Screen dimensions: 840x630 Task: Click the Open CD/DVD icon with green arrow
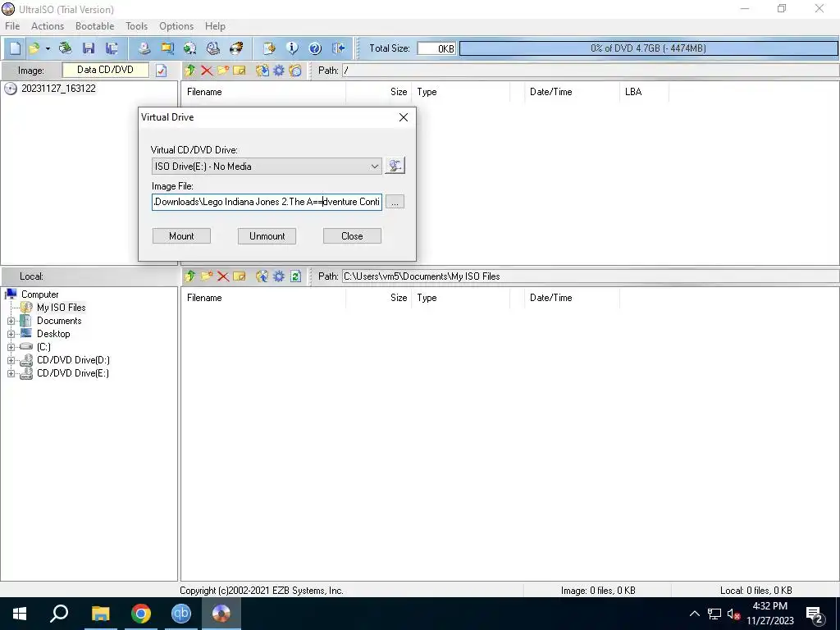click(66, 48)
